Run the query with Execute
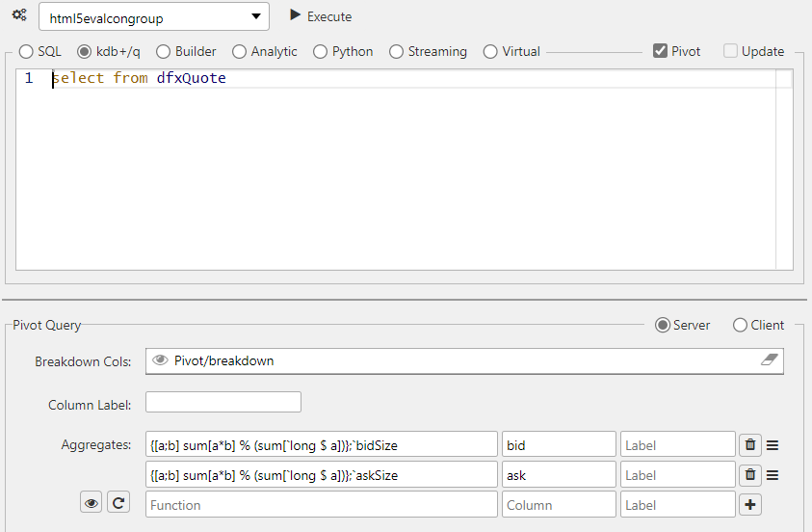Screen dimensions: 812x532 click(x=321, y=16)
